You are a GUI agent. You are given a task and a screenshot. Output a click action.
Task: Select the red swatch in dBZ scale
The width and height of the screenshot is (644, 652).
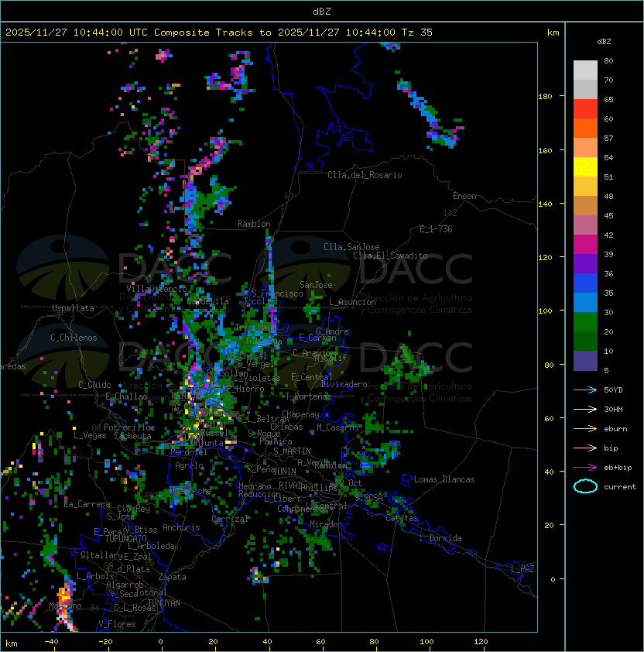click(x=585, y=108)
